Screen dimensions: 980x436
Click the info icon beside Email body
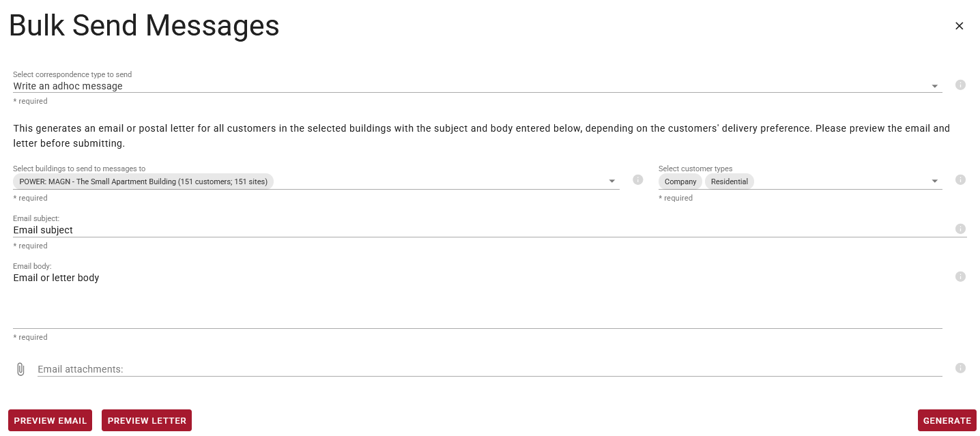960,277
